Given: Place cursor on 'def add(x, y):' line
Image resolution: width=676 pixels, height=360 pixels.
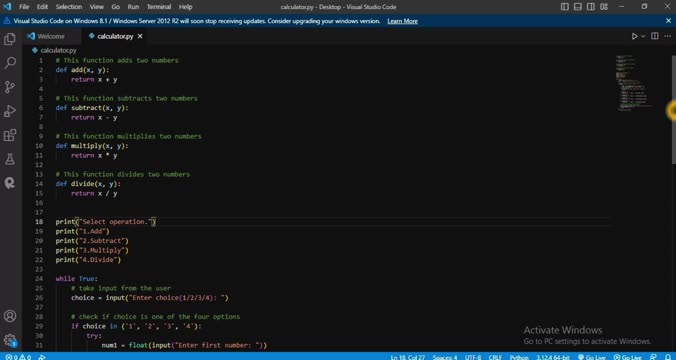Looking at the screenshot, I should pyautogui.click(x=82, y=70).
